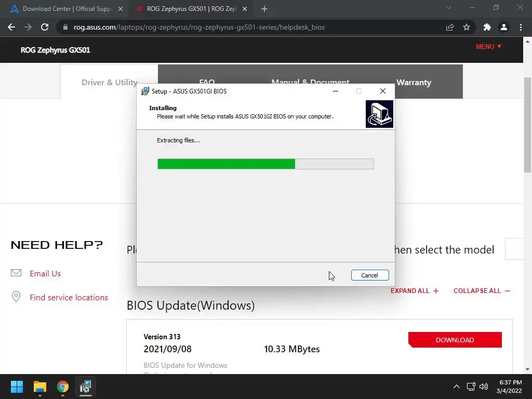
Task: Open Find service locations link
Action: pyautogui.click(x=69, y=297)
